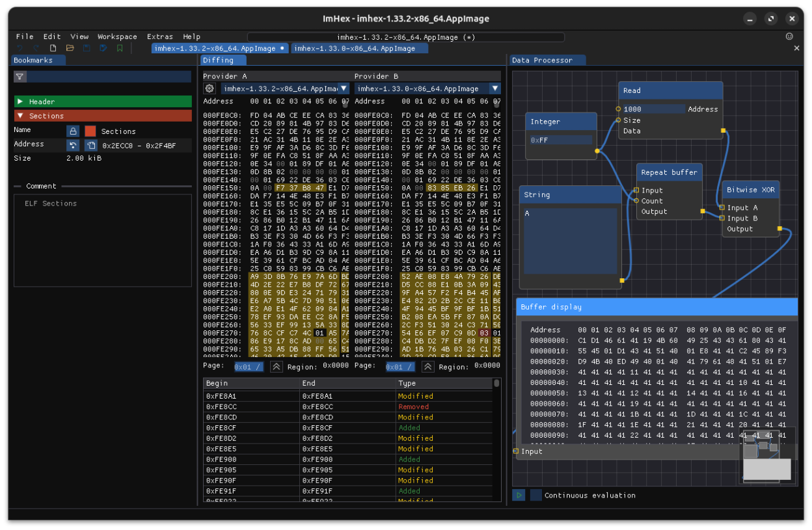Click the create new file toolbar icon
Screen dimensions: 812x530
tap(53, 48)
